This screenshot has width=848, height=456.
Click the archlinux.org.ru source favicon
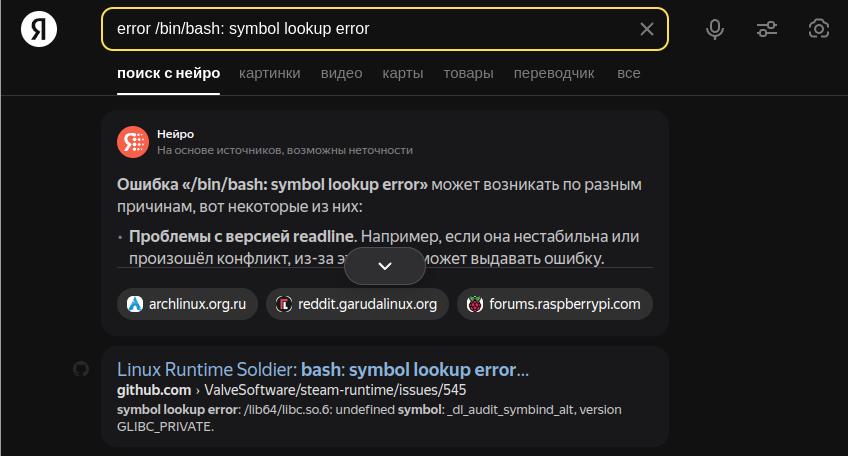point(135,304)
